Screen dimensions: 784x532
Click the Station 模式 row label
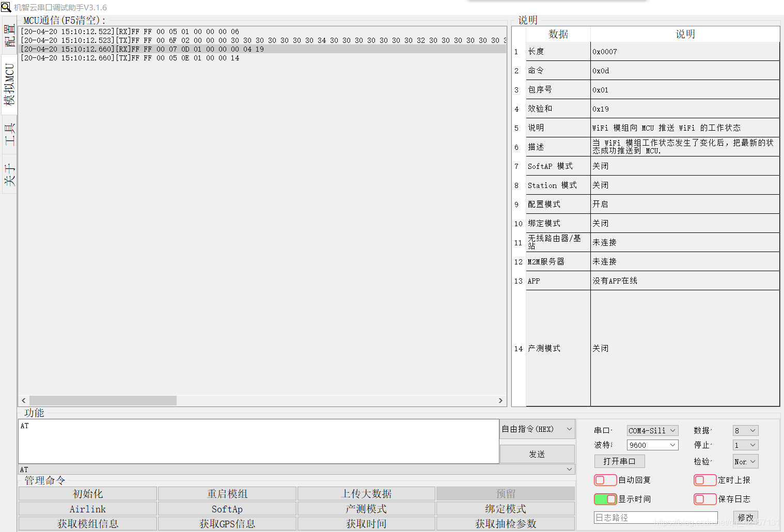pyautogui.click(x=558, y=185)
